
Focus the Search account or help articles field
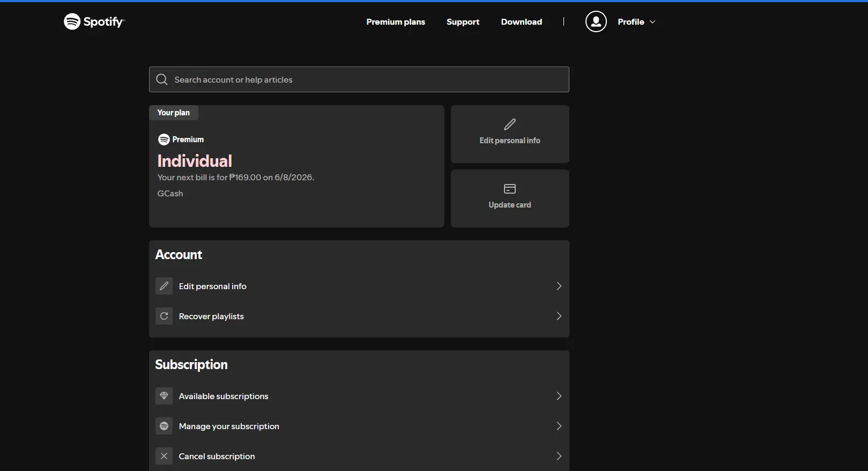click(x=359, y=79)
